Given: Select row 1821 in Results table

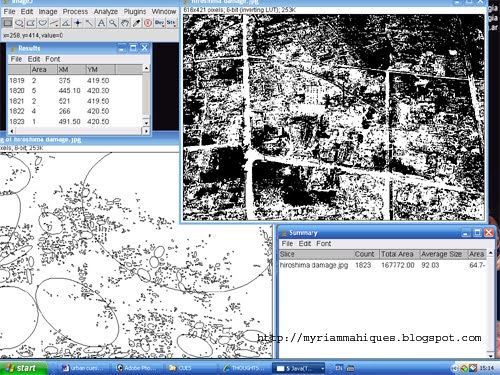Looking at the screenshot, I should (x=75, y=101).
